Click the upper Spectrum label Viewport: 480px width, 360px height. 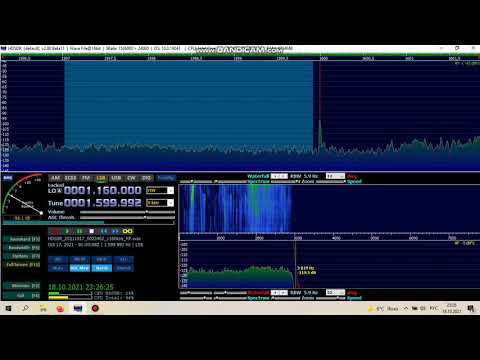[258, 181]
